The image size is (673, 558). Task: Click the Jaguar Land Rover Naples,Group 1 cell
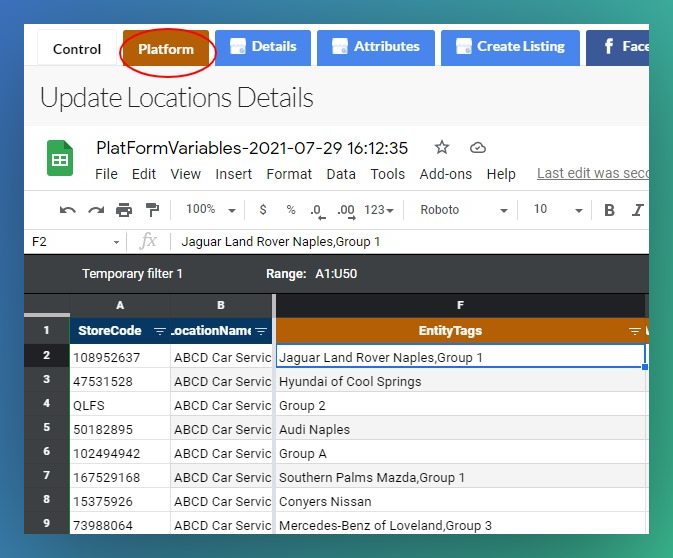coord(461,356)
